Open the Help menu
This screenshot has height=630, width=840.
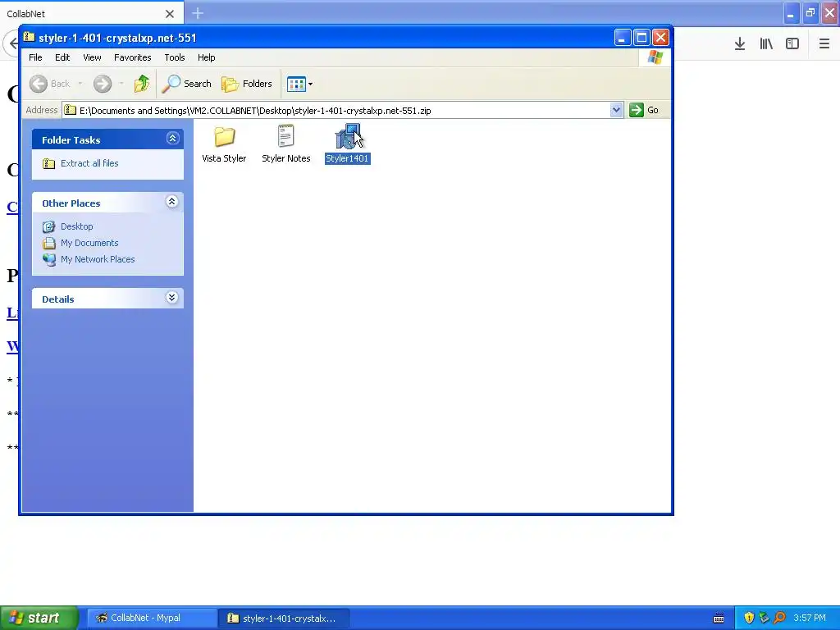point(206,57)
